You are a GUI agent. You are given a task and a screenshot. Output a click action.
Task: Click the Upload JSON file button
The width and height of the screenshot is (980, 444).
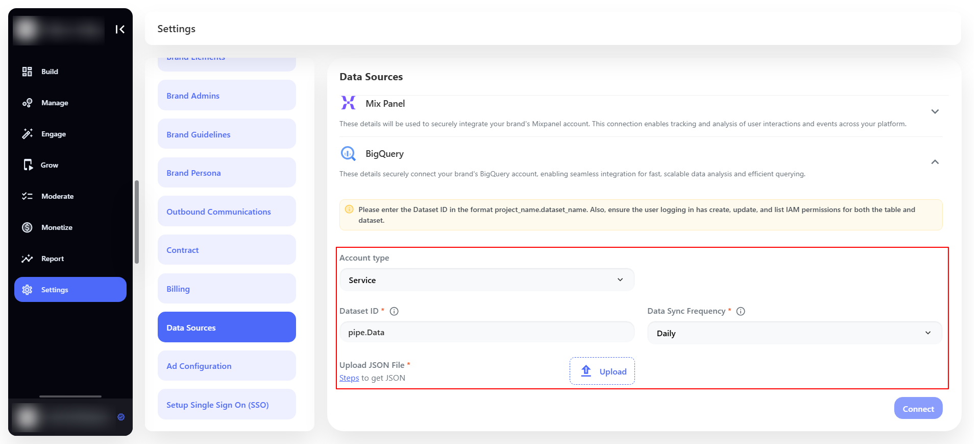click(602, 371)
